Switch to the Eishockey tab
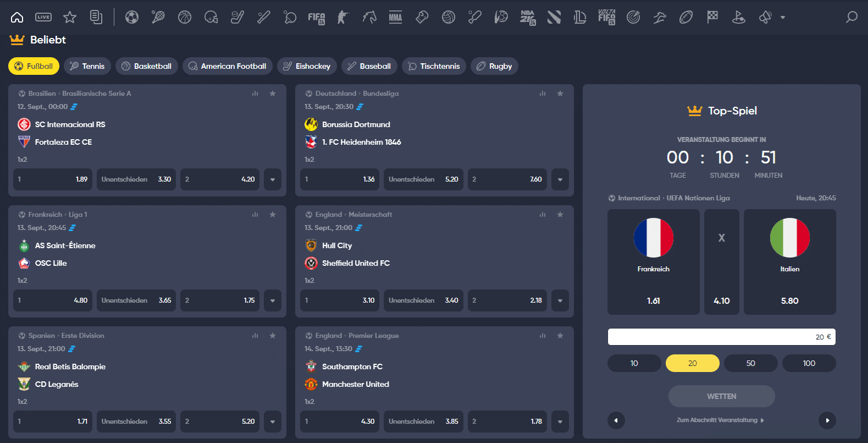Viewport: 868px width, 443px height. click(307, 66)
